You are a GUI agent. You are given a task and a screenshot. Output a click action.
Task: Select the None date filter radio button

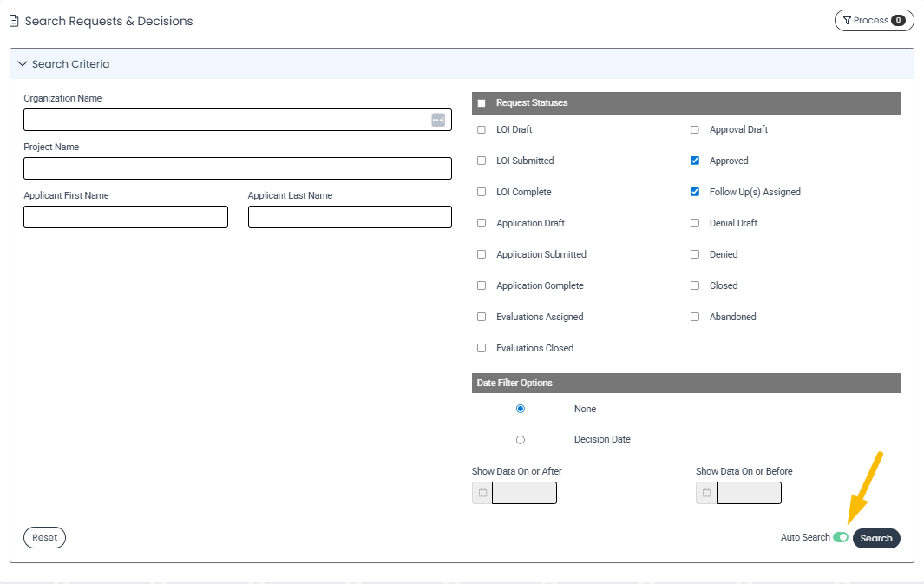tap(521, 409)
